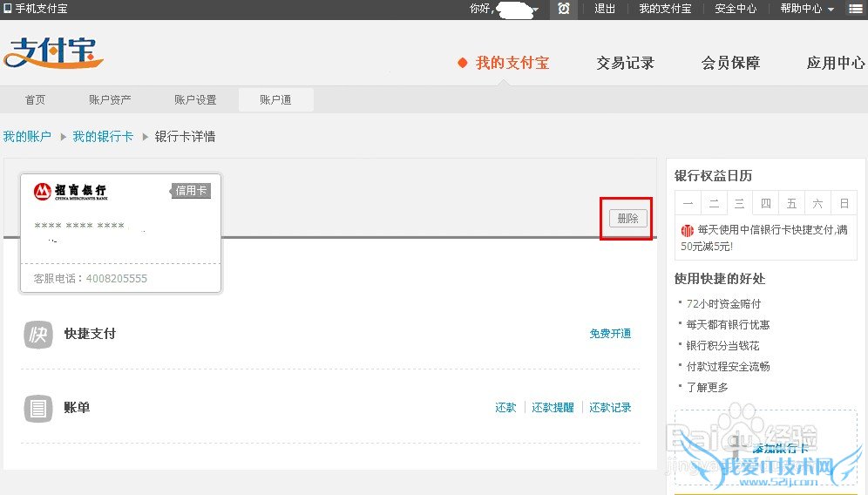Go to 我的账户 breadcrumb link
This screenshot has height=495, width=868.
pos(27,136)
